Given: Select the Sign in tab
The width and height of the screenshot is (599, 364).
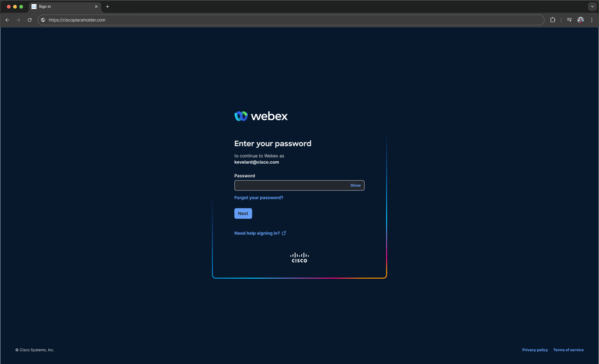Looking at the screenshot, I should (65, 7).
